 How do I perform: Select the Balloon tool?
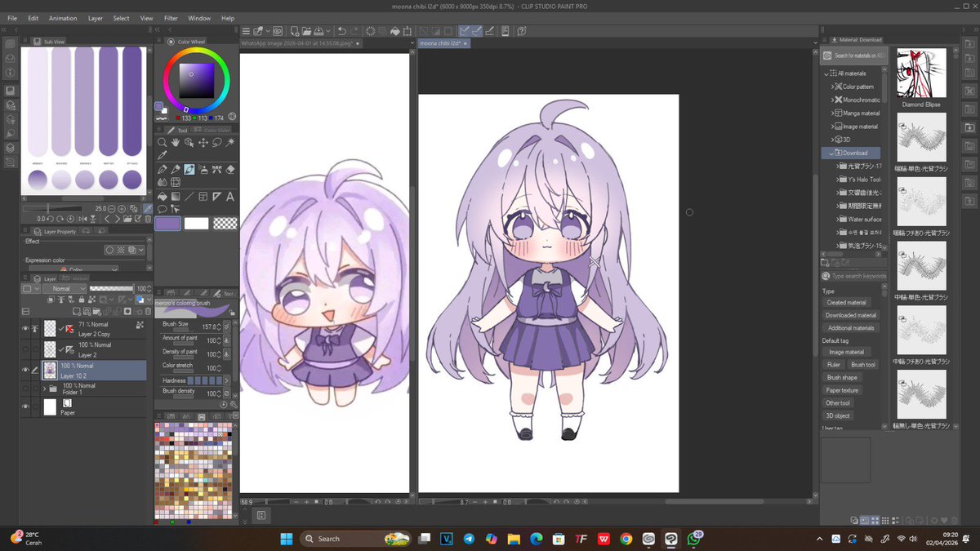(163, 209)
